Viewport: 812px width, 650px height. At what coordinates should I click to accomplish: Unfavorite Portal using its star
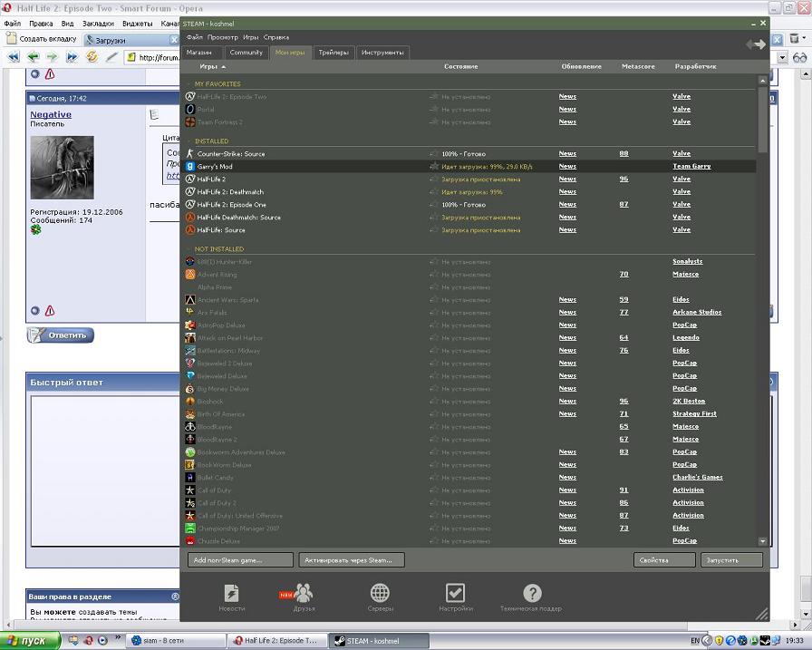(434, 110)
